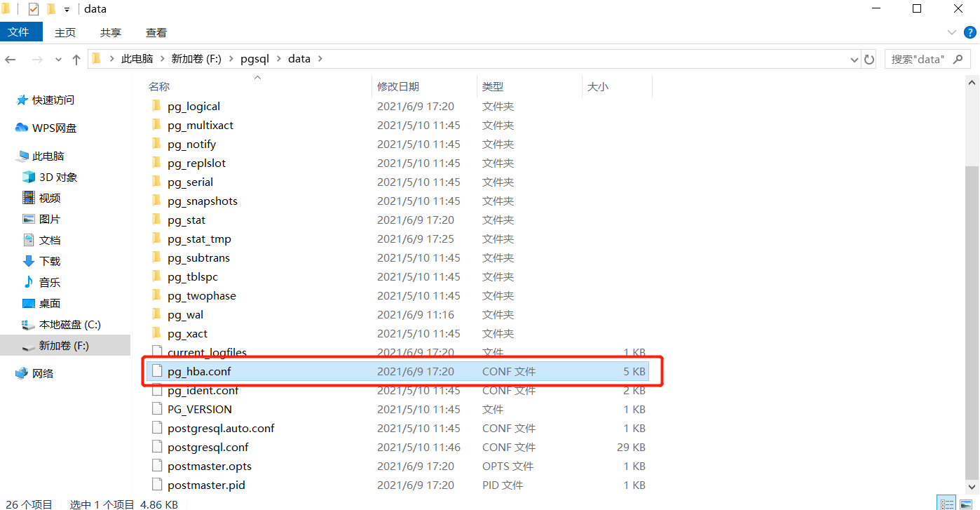Click the Back navigation arrow
The image size is (980, 510).
11,60
